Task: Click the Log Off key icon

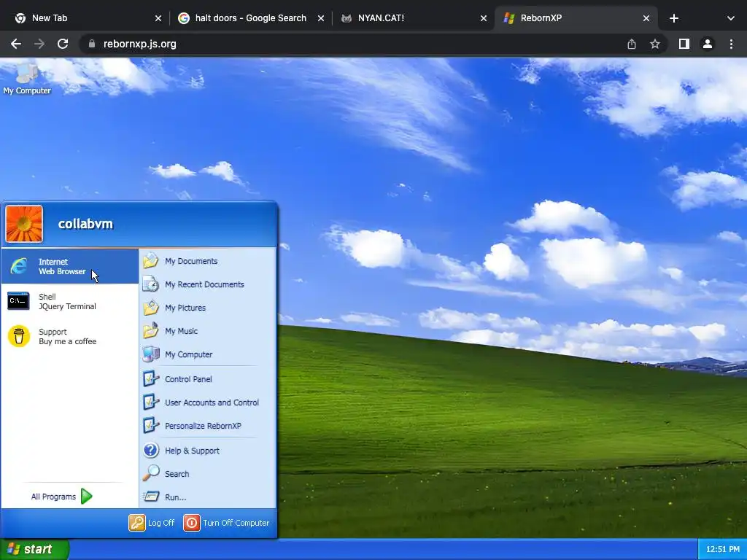Action: [136, 522]
